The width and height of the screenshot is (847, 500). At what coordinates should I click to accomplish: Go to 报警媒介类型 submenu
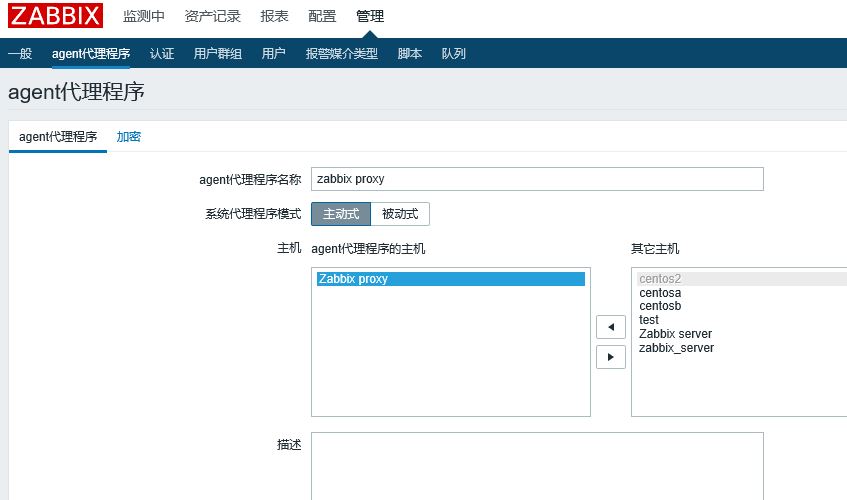pos(341,53)
